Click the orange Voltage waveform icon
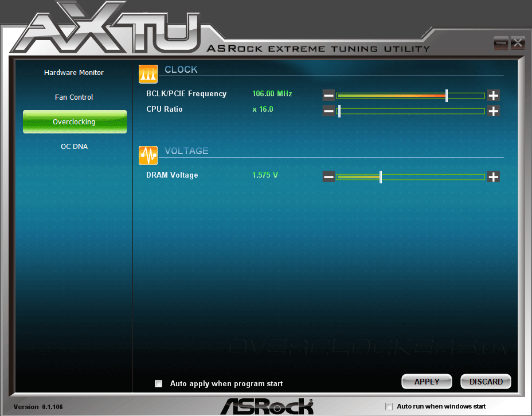 click(148, 155)
